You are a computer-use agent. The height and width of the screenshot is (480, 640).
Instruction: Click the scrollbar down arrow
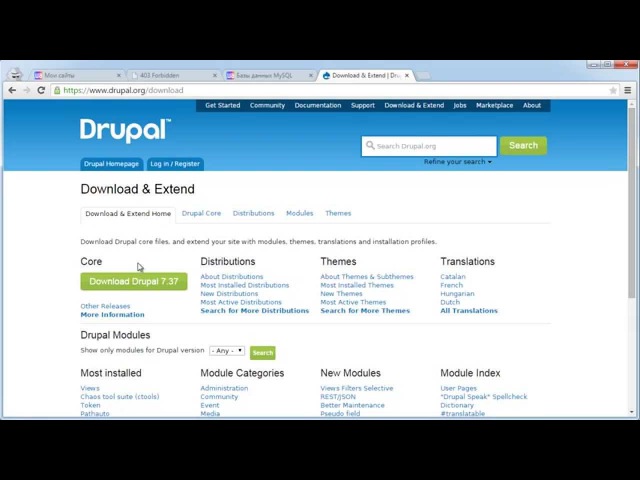[x=631, y=412]
